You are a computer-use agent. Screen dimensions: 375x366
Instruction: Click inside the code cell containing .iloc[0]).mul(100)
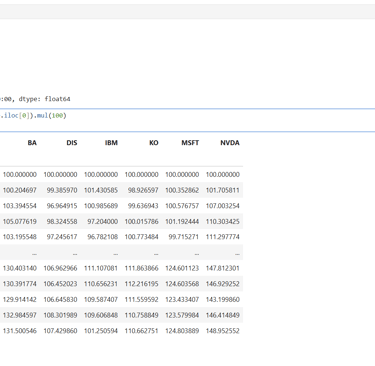coord(187,120)
